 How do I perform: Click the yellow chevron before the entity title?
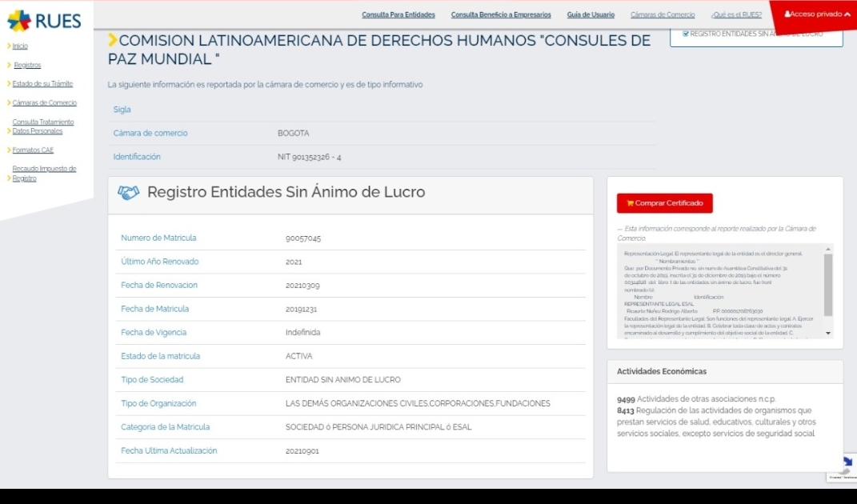113,40
